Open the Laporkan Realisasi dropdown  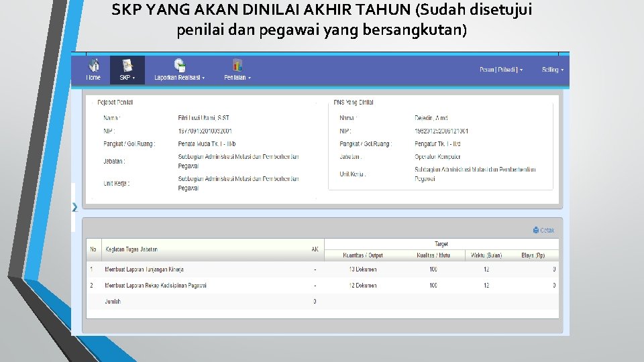tap(180, 78)
